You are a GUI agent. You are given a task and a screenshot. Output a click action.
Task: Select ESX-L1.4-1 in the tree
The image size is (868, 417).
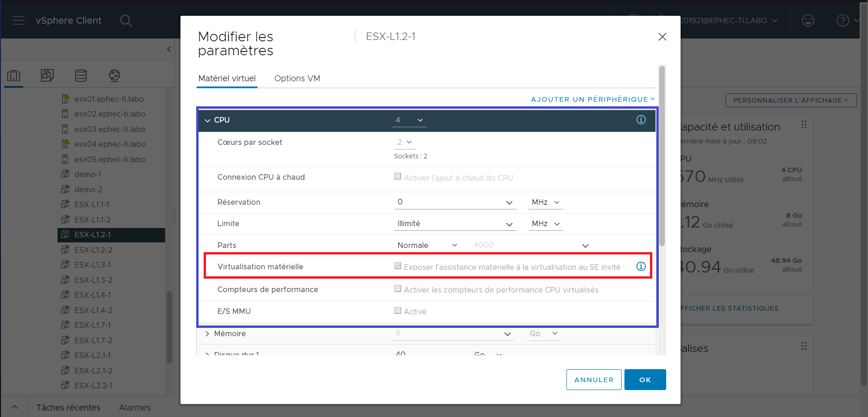(x=93, y=295)
